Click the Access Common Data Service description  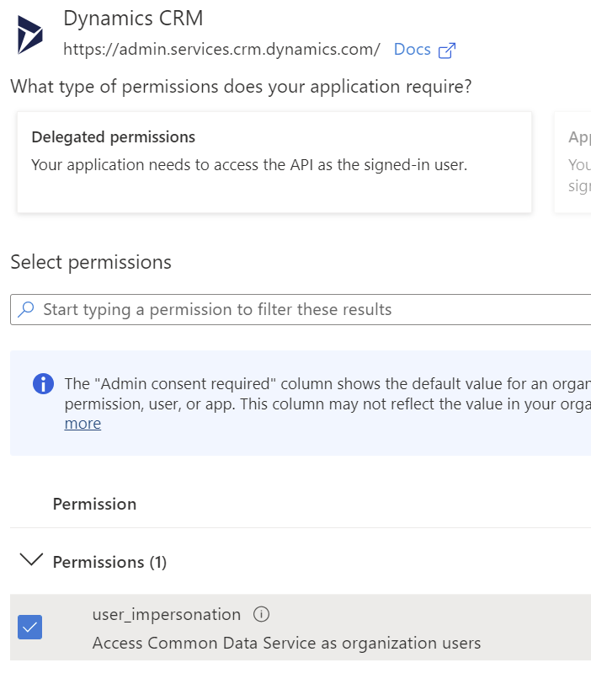point(286,643)
